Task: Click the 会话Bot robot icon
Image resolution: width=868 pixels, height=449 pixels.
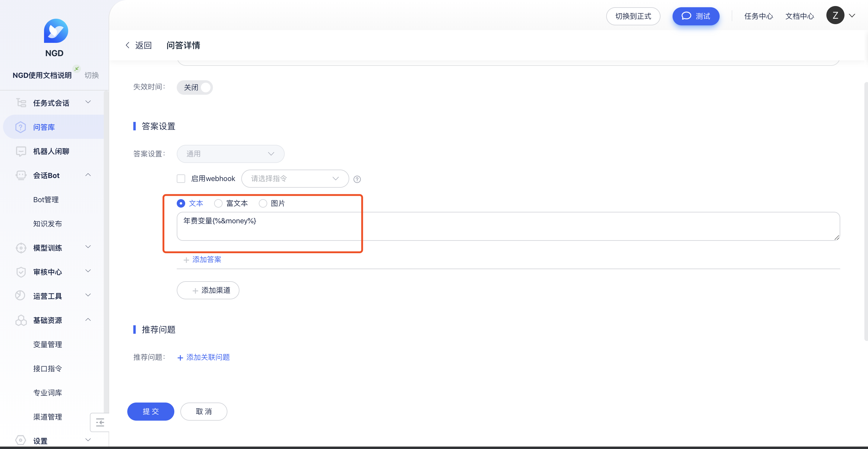Action: (x=21, y=175)
